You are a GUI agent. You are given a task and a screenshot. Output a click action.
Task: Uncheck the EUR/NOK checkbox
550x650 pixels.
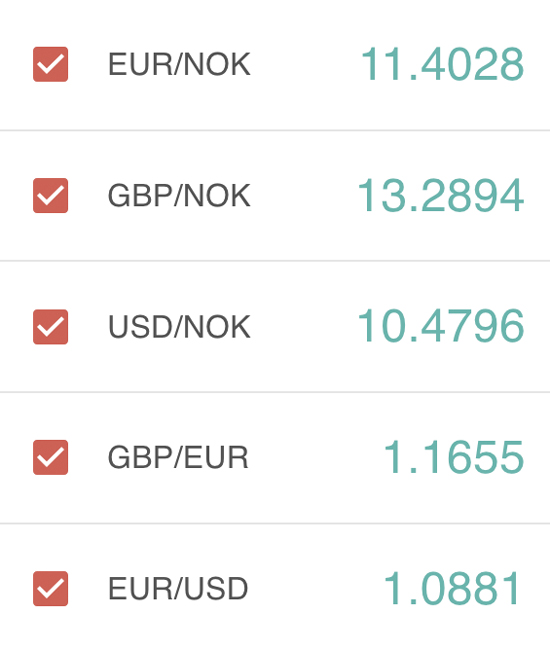pyautogui.click(x=51, y=64)
